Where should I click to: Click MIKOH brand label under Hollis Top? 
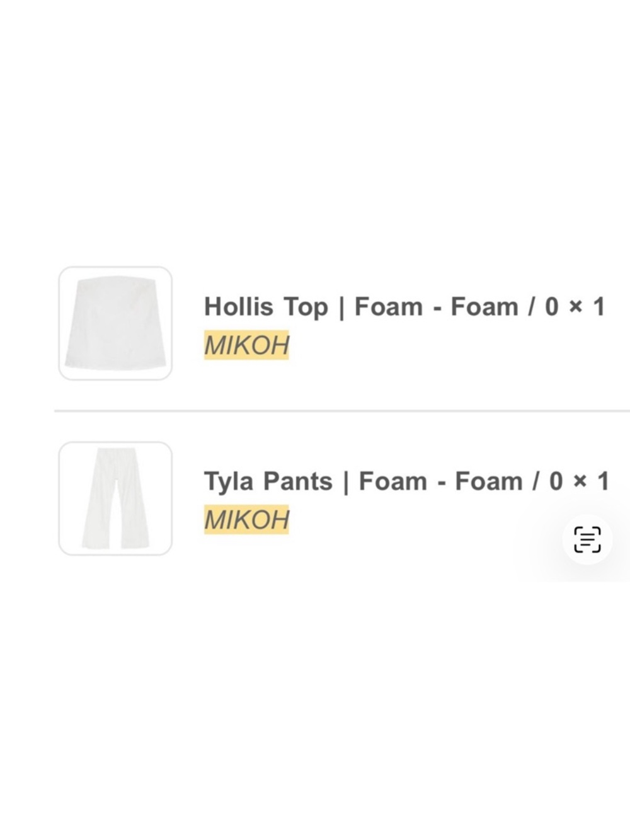pos(246,345)
